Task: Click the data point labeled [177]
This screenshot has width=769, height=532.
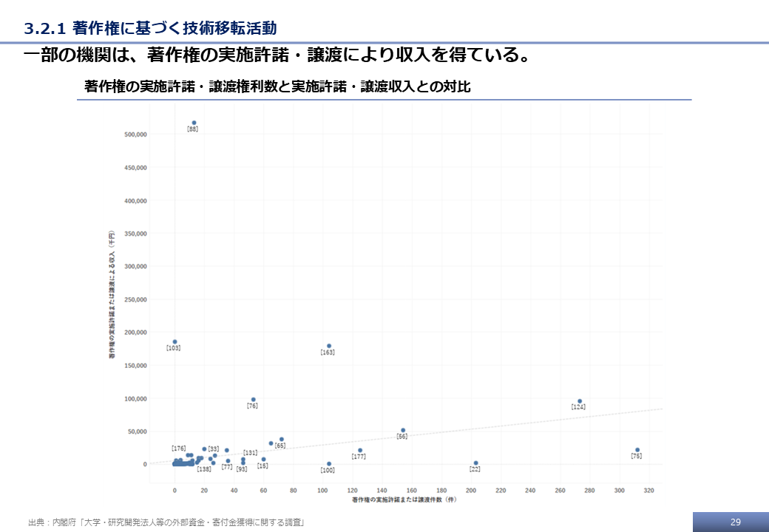Action: [360, 450]
